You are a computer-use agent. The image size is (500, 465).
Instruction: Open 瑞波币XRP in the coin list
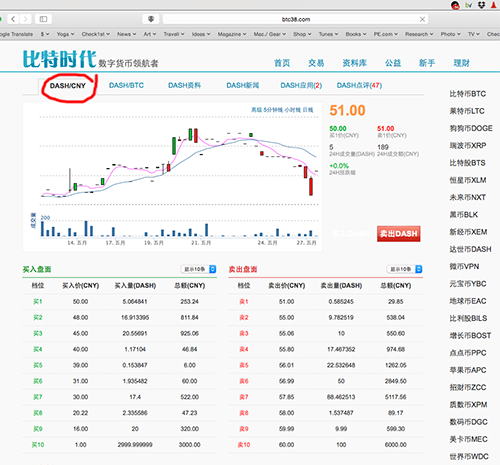[x=468, y=146]
